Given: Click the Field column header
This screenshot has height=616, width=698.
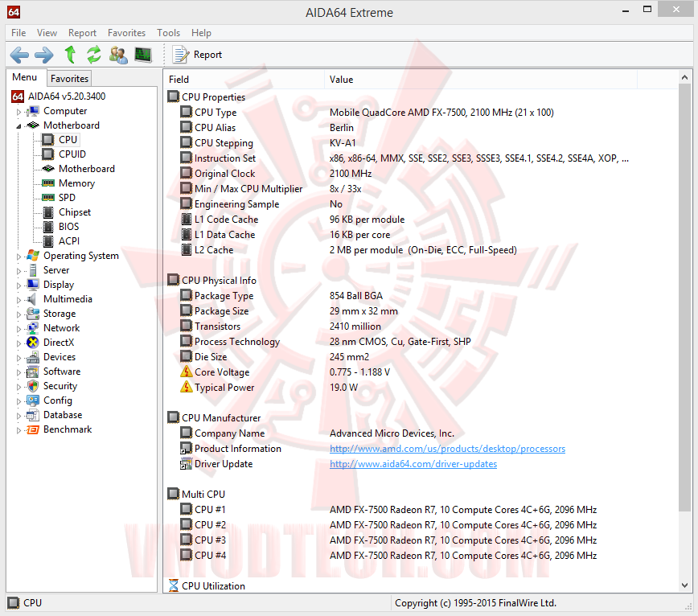Looking at the screenshot, I should coord(244,80).
